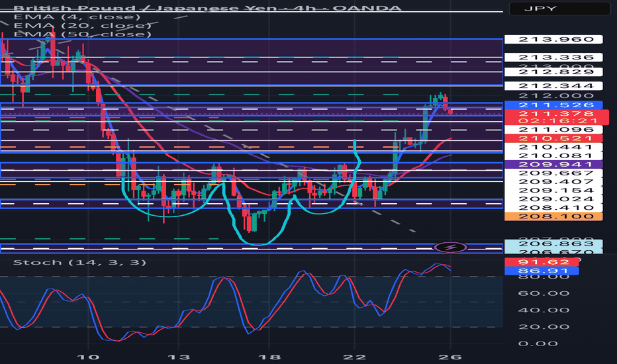The width and height of the screenshot is (617, 364).
Task: Click the red 91.62 stochastic value label
Action: [x=542, y=262]
